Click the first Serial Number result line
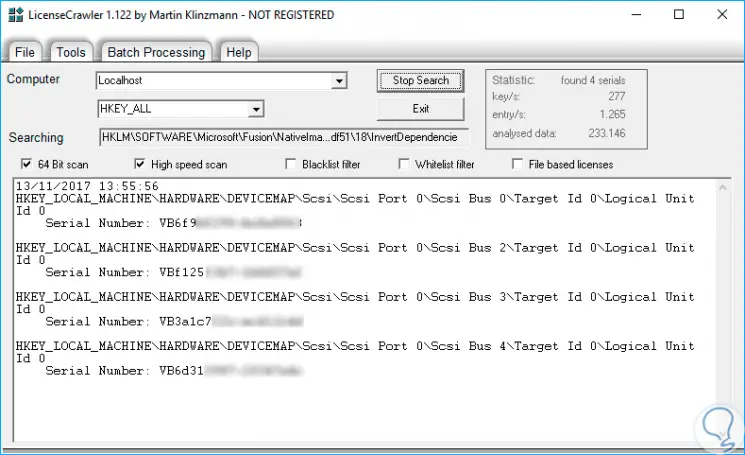This screenshot has height=455, width=745. 172,223
